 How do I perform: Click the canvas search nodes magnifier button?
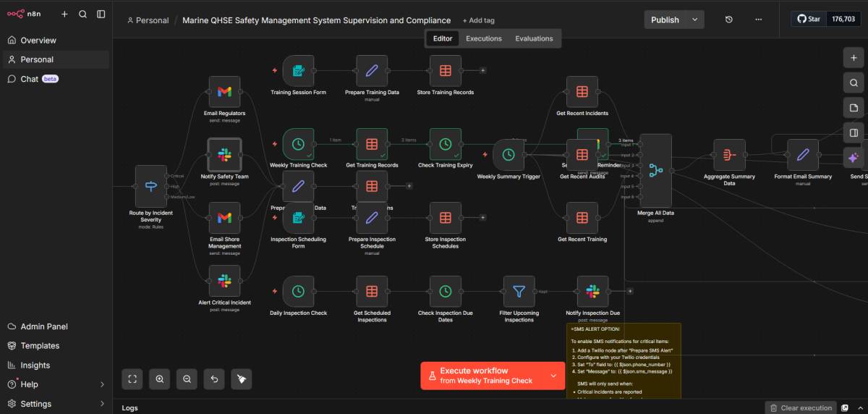pos(854,83)
